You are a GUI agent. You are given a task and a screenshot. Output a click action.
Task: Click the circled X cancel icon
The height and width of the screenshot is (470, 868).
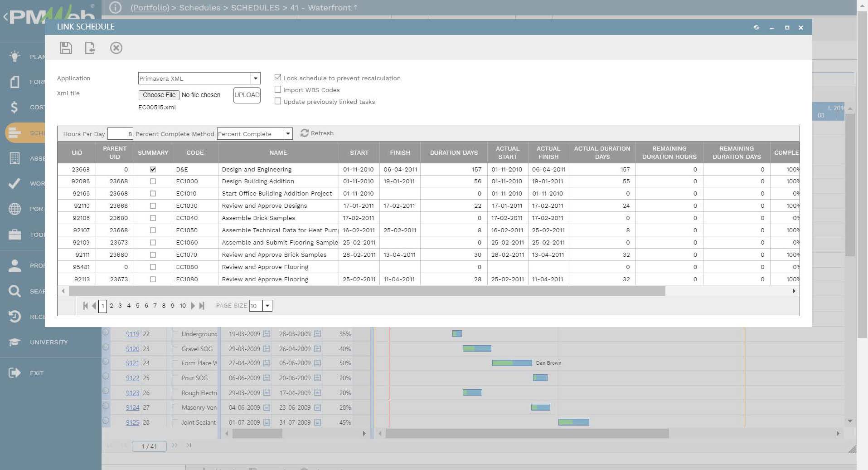116,48
